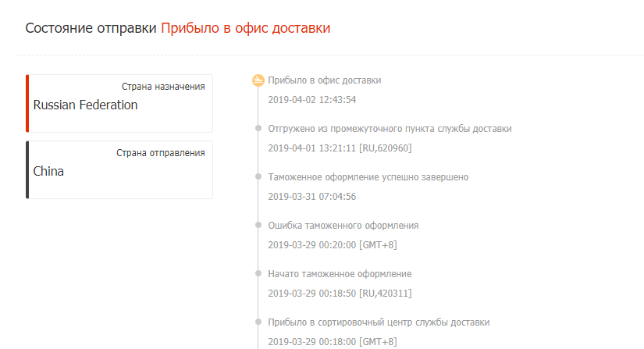Select 'Начато таможенное оформление' entry
This screenshot has width=644, height=349.
[340, 274]
